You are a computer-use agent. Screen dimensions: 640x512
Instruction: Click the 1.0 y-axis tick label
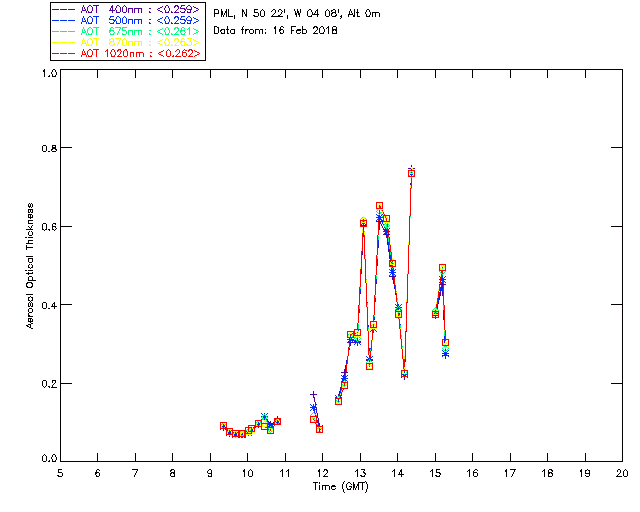(49, 73)
